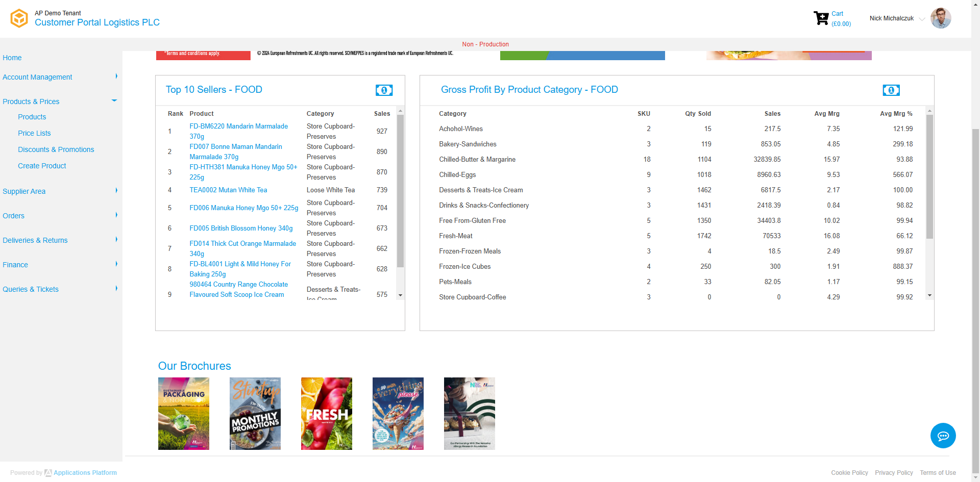Open the Monthly Promotions brochure thumbnail
This screenshot has width=980, height=482.
pos(255,414)
